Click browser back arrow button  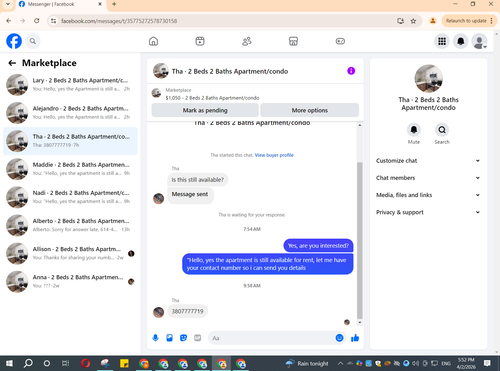9,21
